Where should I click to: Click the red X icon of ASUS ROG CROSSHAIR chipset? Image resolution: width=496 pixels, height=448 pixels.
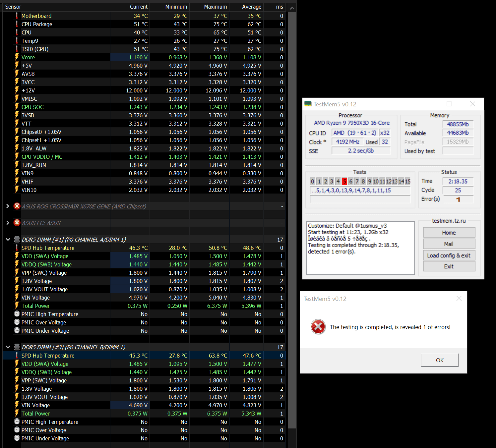17,206
